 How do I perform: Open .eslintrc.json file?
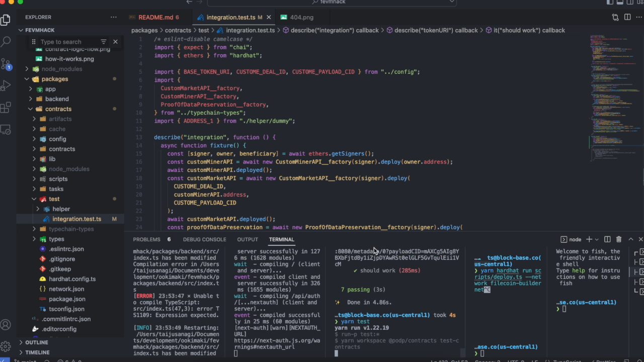tap(70, 249)
